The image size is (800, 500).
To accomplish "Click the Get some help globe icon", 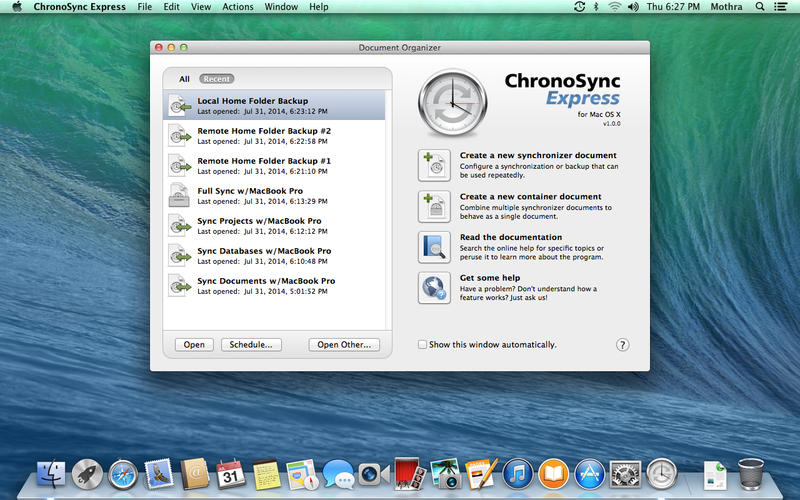I will 434,288.
